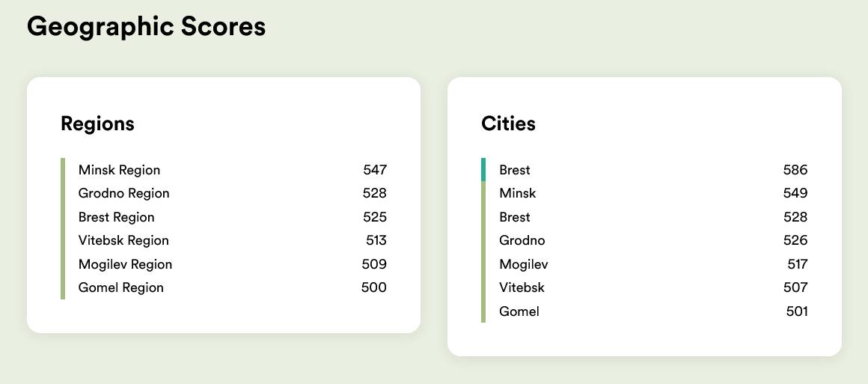This screenshot has height=384, width=868.
Task: Click the 547 score for Minsk Region
Action: (x=375, y=170)
